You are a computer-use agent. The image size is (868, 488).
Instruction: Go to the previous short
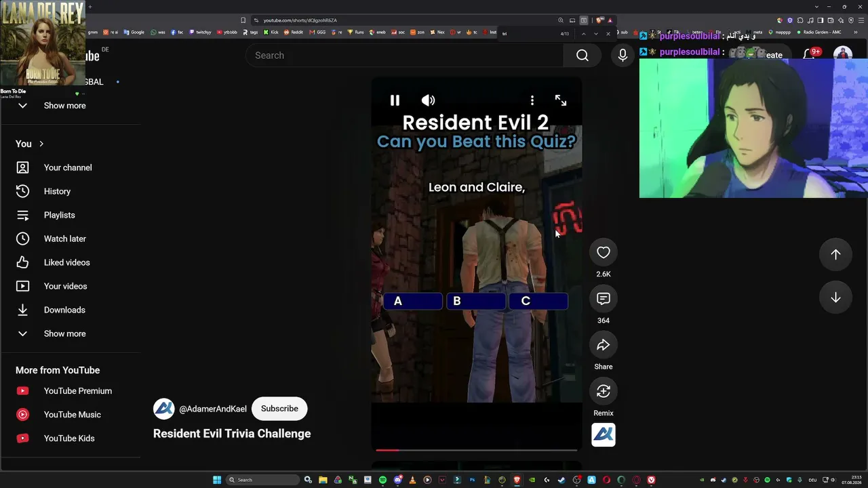coord(835,254)
